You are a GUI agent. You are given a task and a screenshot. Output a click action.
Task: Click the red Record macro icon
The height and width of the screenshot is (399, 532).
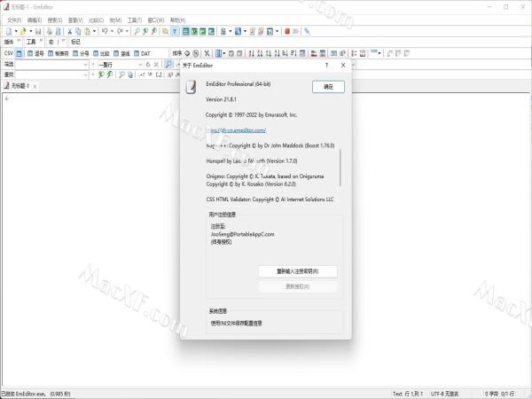point(287,31)
